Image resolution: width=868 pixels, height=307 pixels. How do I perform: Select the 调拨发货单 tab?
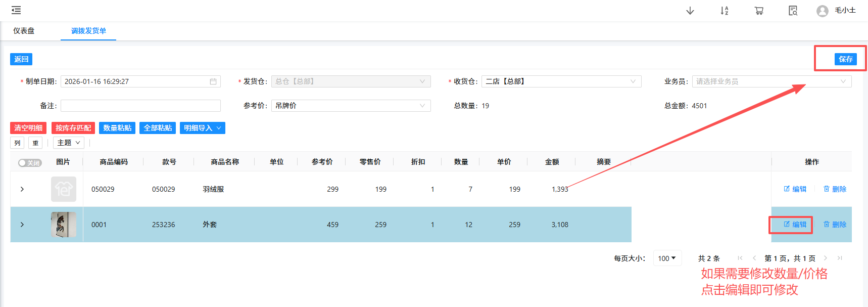88,31
